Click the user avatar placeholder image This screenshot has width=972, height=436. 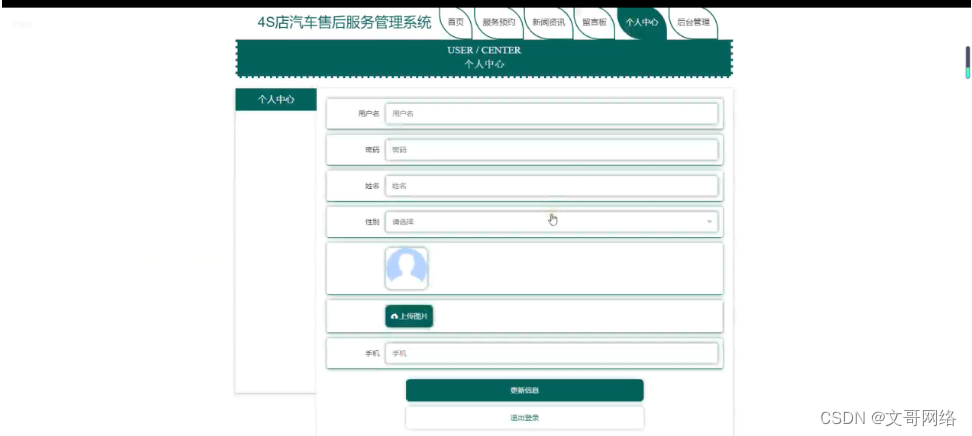[407, 269]
